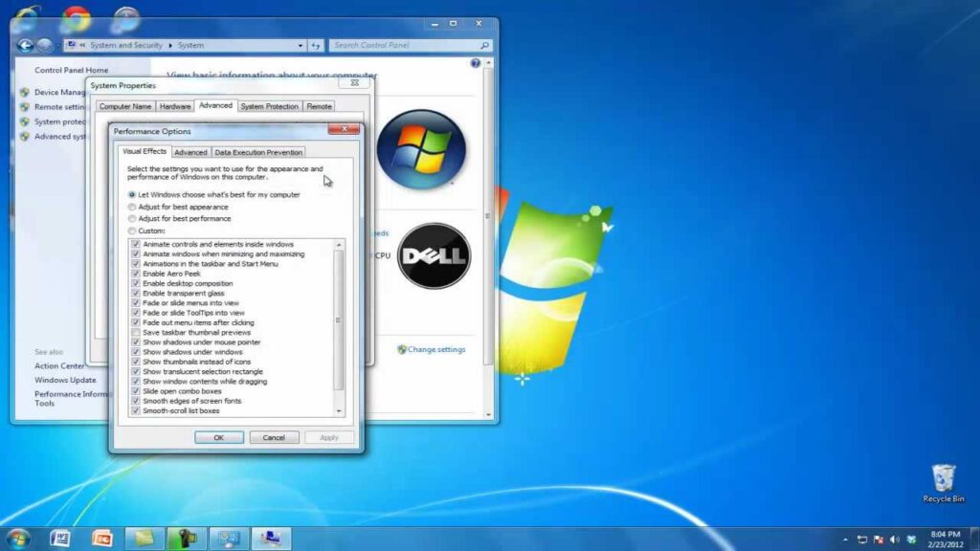Open the Advanced tab in Performance Options

tap(190, 152)
